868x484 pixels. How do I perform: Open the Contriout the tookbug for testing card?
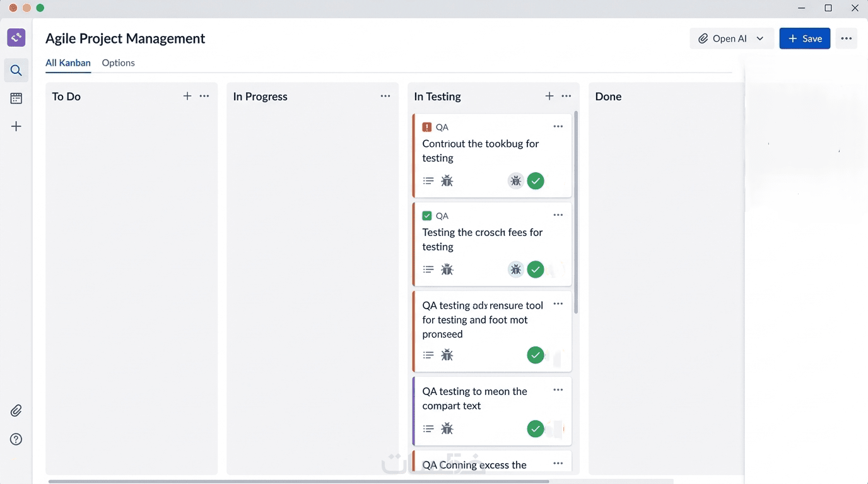[481, 151]
